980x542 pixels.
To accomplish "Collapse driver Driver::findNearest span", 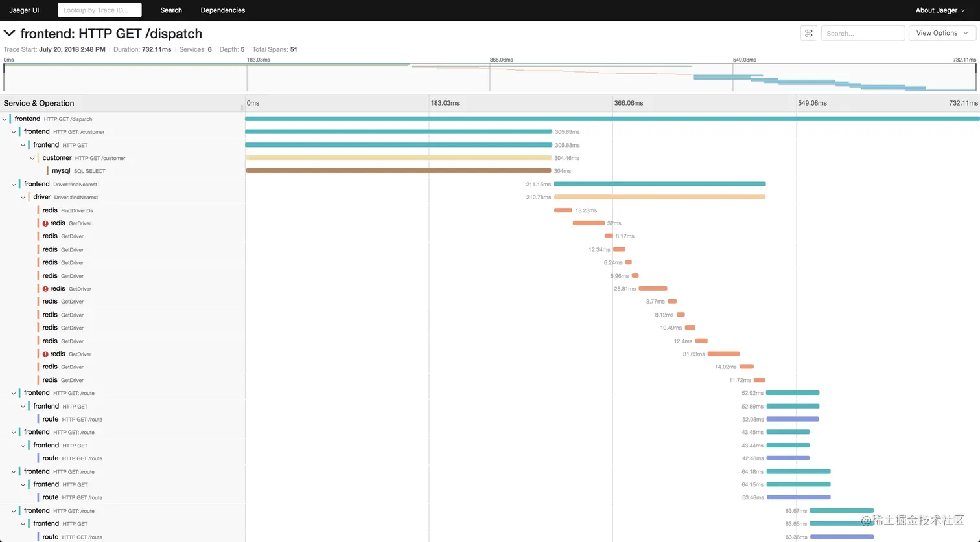I will click(x=23, y=198).
